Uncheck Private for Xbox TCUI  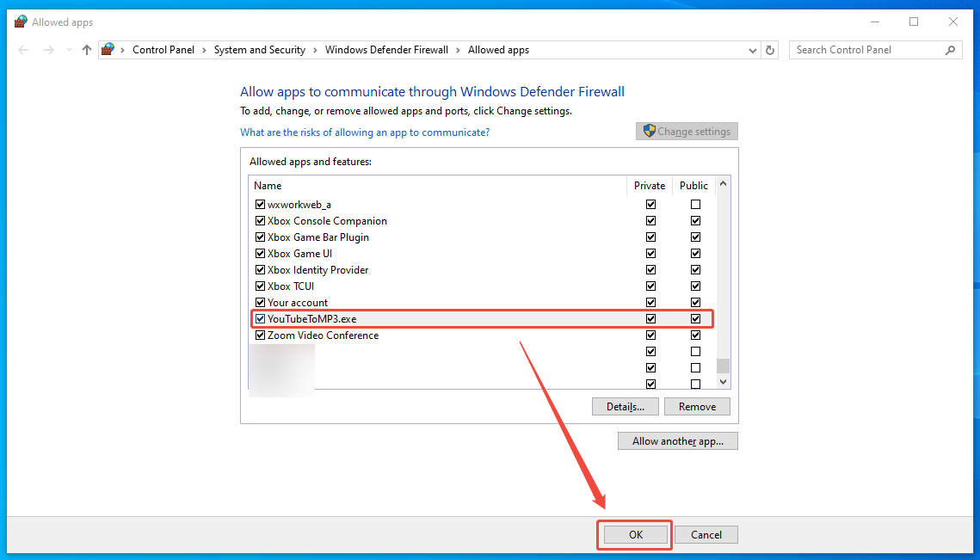click(x=650, y=286)
